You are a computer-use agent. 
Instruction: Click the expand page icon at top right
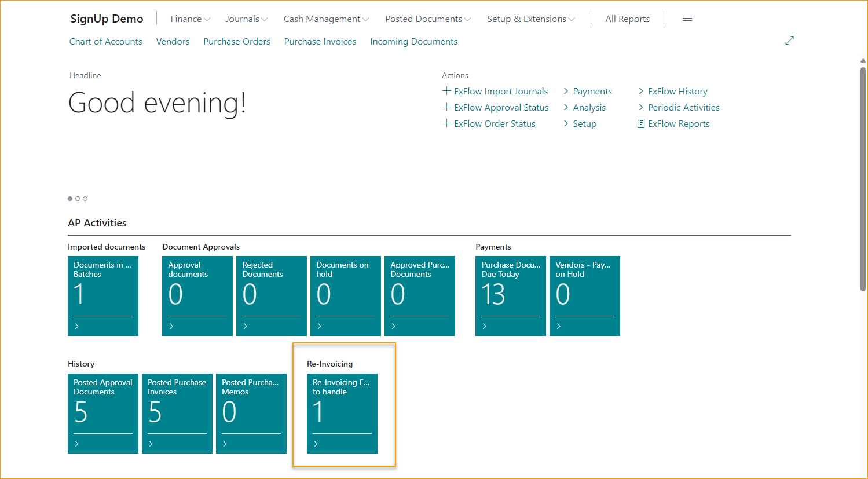(789, 41)
